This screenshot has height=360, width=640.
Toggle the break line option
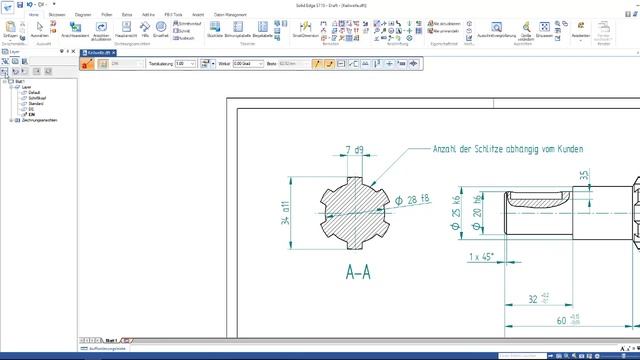[329, 64]
